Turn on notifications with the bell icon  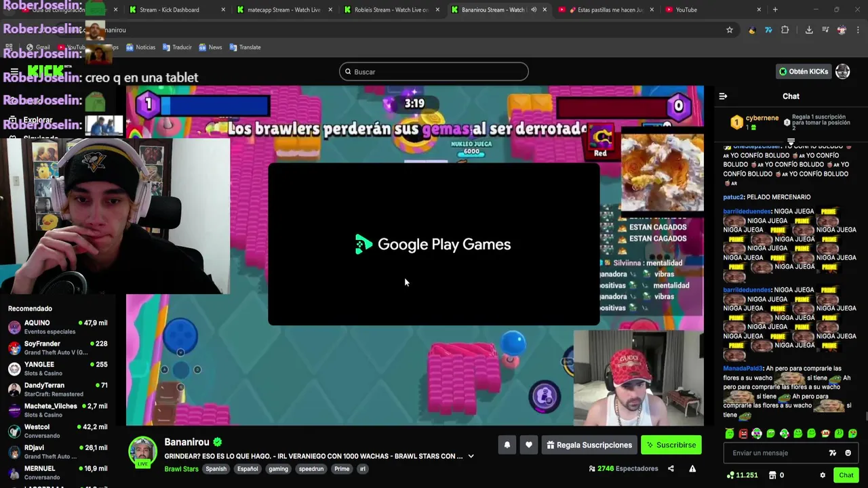tap(507, 445)
